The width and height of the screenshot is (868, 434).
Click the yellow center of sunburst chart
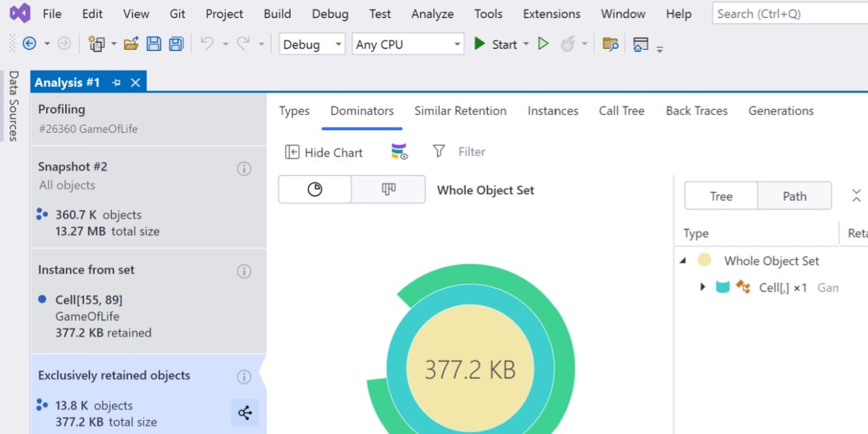click(x=469, y=370)
